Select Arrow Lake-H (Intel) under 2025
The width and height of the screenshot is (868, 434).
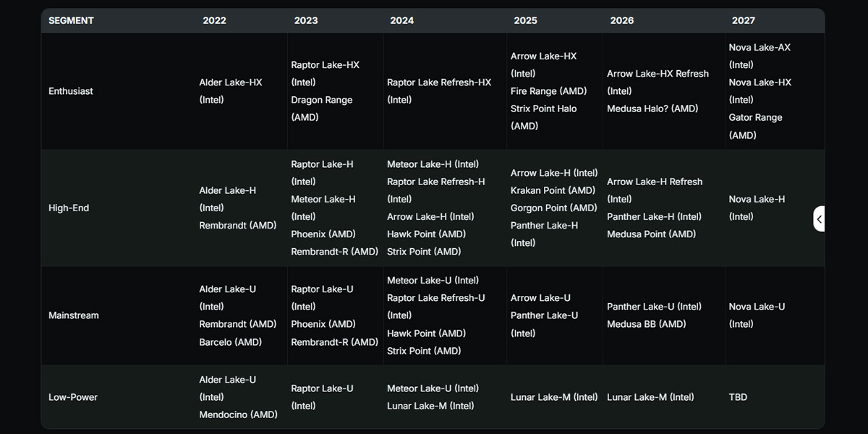[x=555, y=173]
